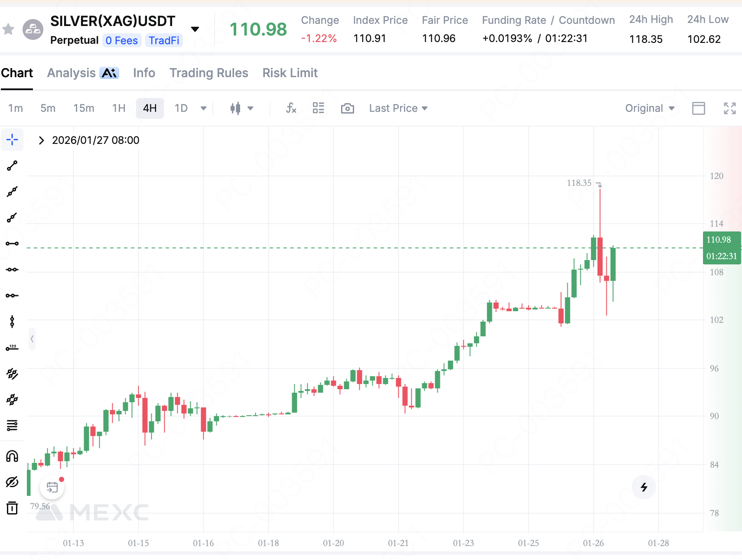Screen dimensions: 742x560
Task: Select the trend line drawing tool
Action: (x=12, y=166)
